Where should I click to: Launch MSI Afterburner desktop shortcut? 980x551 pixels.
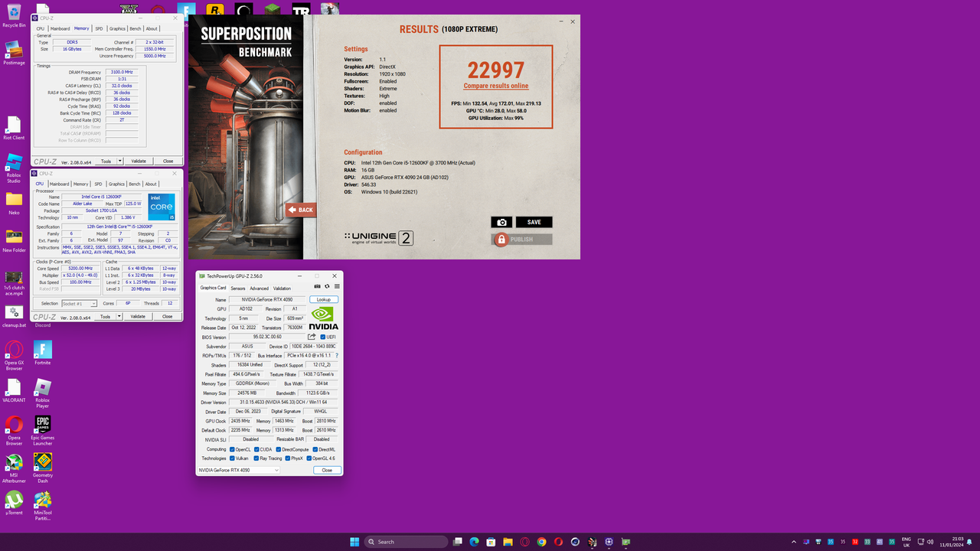[14, 468]
